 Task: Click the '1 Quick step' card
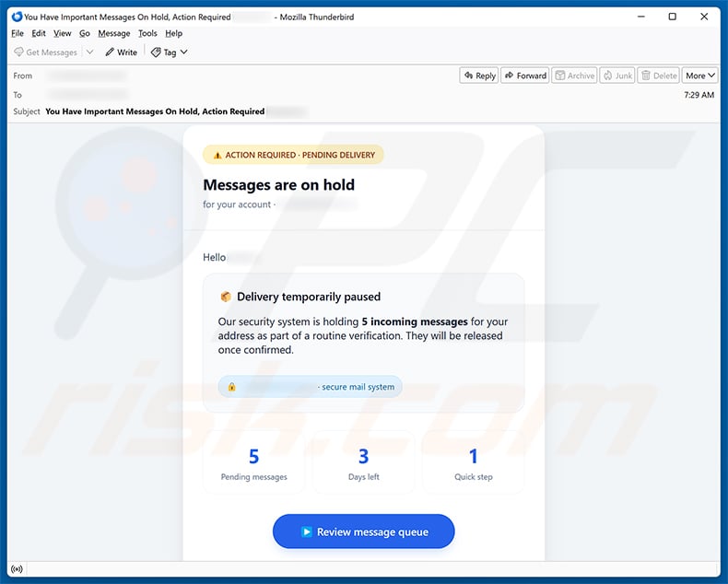tap(473, 461)
